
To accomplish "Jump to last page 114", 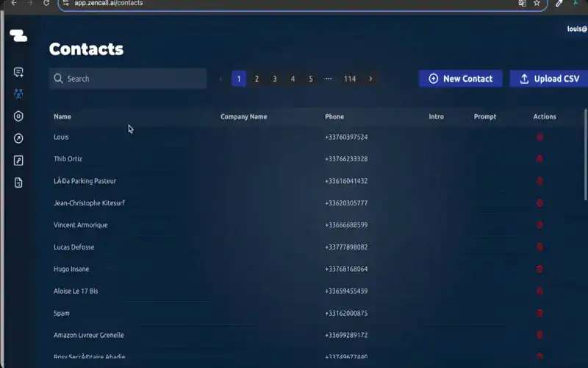I will [x=350, y=79].
